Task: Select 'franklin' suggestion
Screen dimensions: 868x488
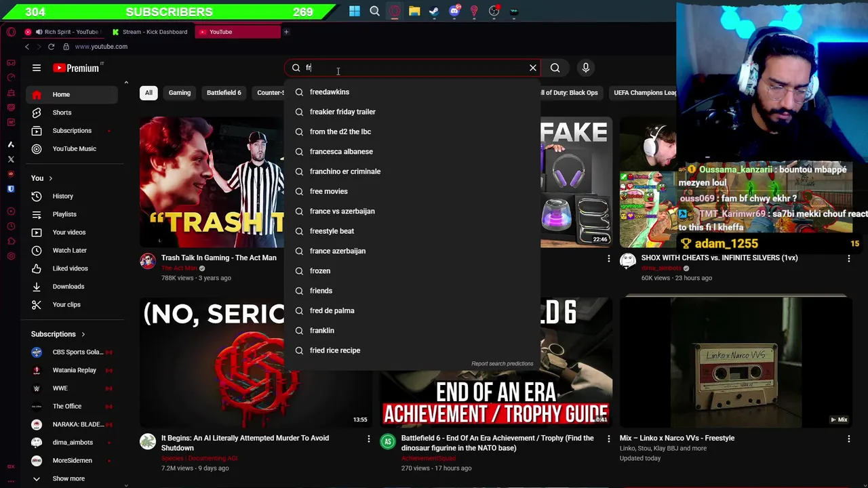Action: point(412,331)
